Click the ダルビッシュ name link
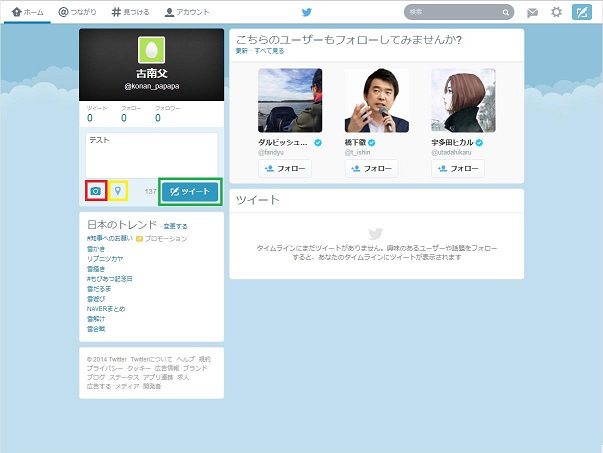This screenshot has height=453, width=603. click(283, 143)
